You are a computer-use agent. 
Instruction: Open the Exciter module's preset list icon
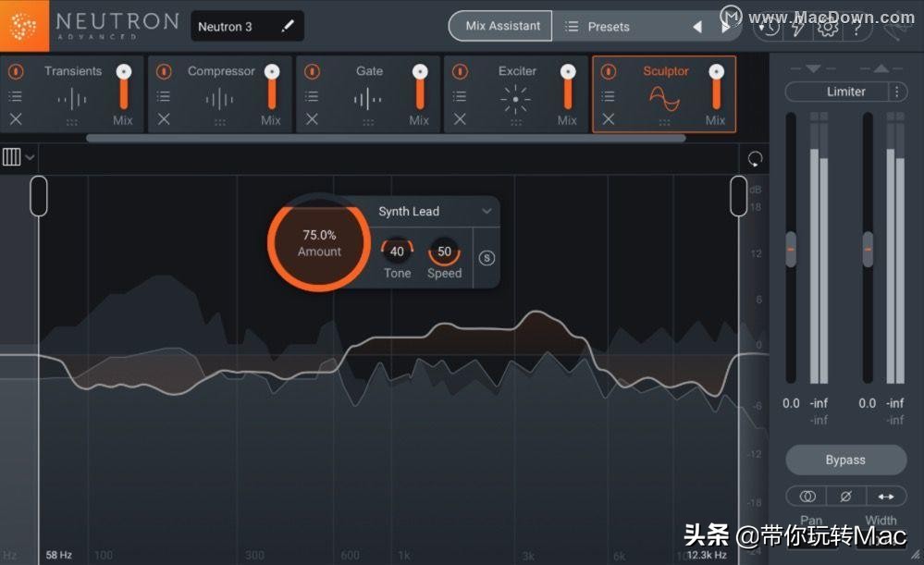tap(459, 95)
